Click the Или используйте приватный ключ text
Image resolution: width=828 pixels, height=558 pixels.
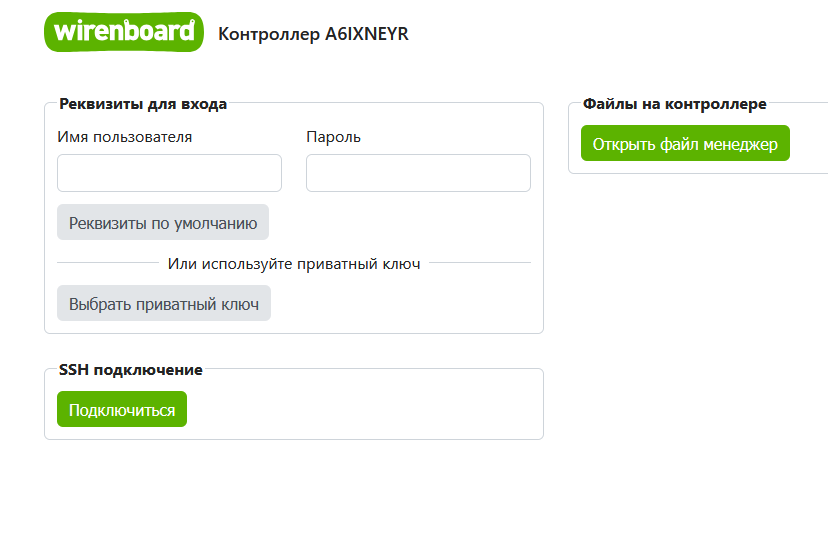(x=294, y=264)
